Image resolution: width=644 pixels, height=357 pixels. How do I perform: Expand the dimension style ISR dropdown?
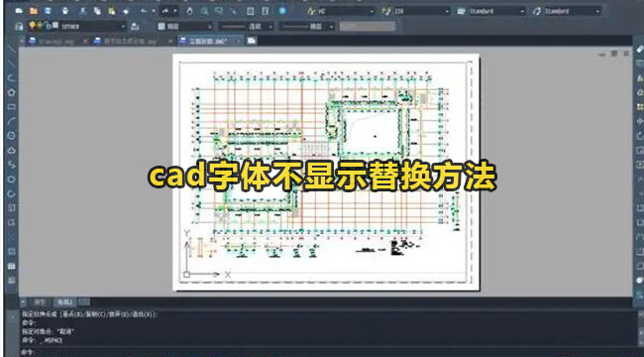(x=447, y=12)
